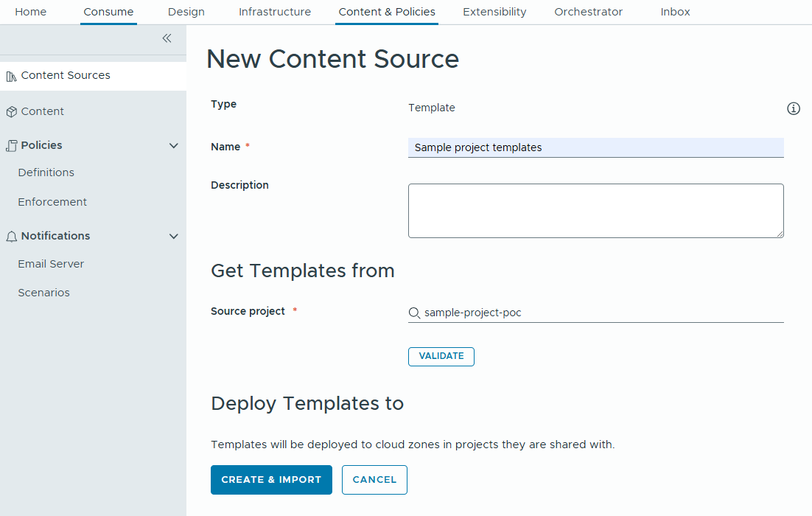This screenshot has width=812, height=516.
Task: Open Definitions under Policies
Action: coord(46,172)
